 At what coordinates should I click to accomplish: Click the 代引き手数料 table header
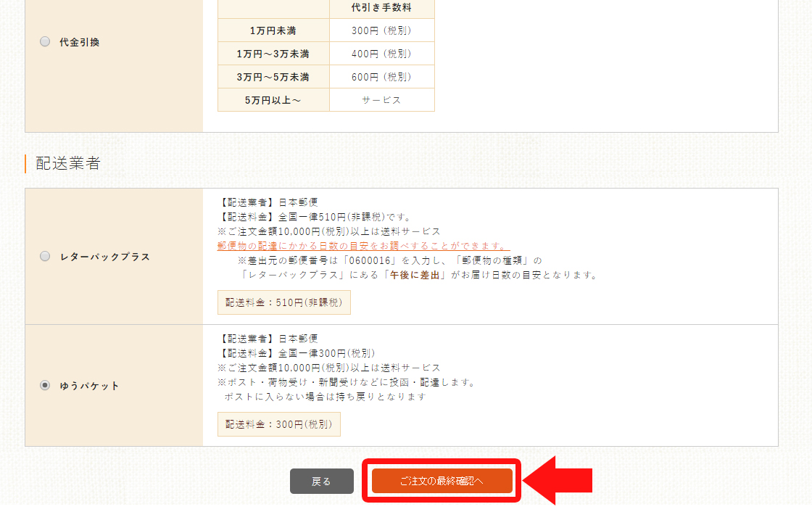pyautogui.click(x=381, y=8)
